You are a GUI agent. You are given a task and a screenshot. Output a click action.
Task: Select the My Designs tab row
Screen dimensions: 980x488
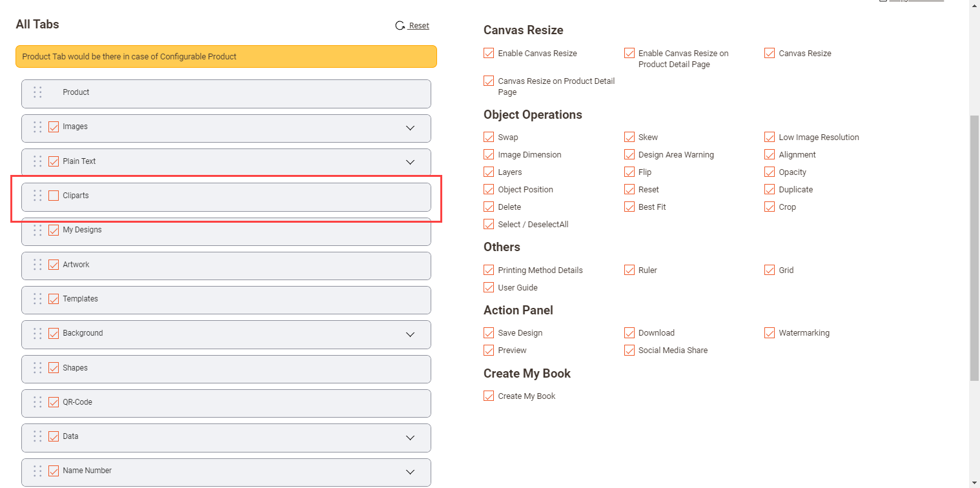pyautogui.click(x=226, y=230)
